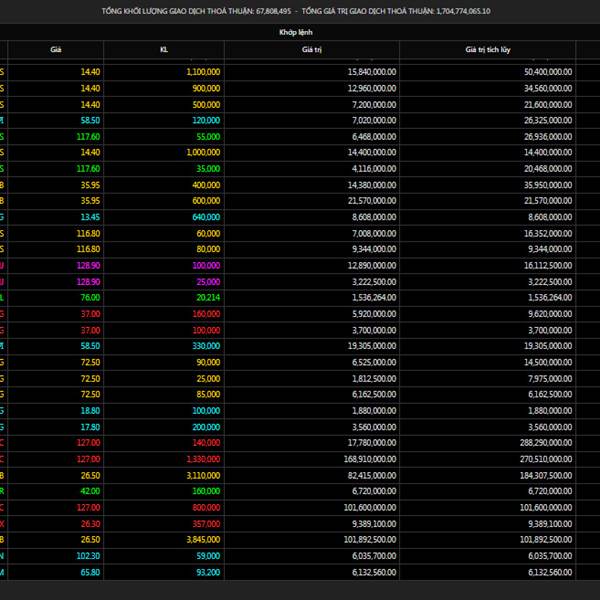Click value cell 7,200,000.00
The width and height of the screenshot is (600, 600).
click(374, 105)
